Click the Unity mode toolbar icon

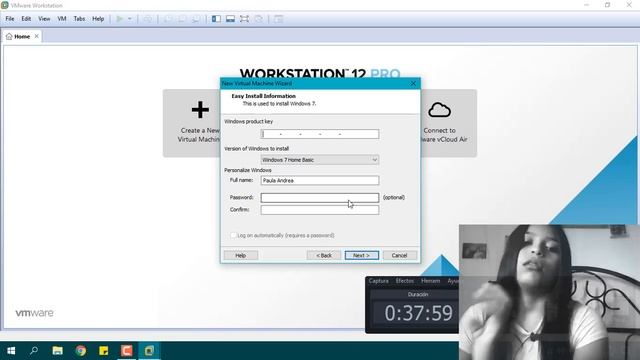tap(258, 19)
